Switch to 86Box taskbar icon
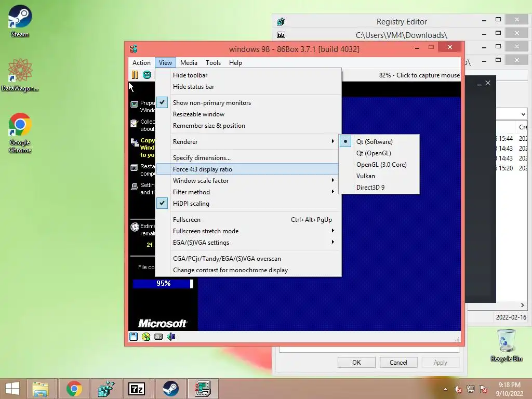This screenshot has width=532, height=399. (x=203, y=389)
